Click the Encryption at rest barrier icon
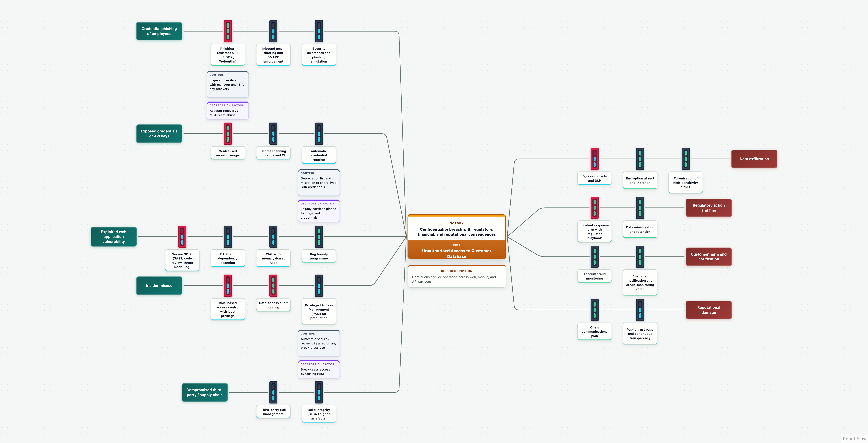The width and height of the screenshot is (868, 443). (640, 159)
